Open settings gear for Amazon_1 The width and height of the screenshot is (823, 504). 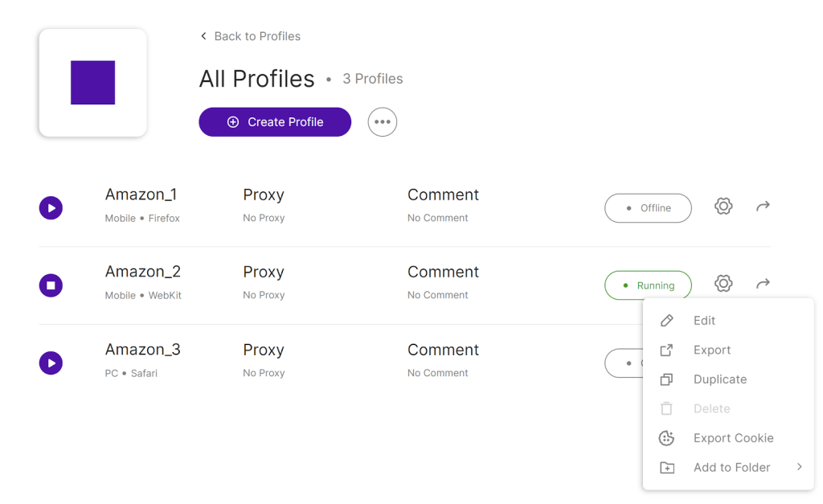723,206
